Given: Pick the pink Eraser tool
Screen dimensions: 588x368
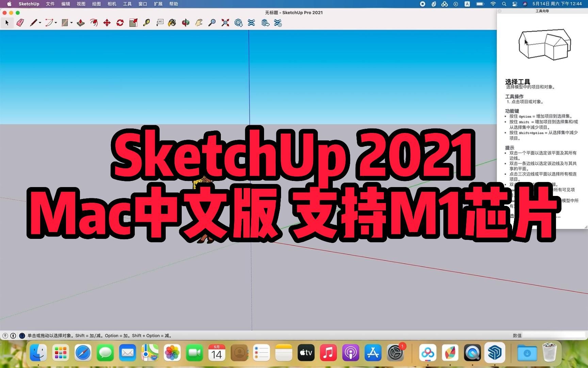Looking at the screenshot, I should tap(20, 23).
